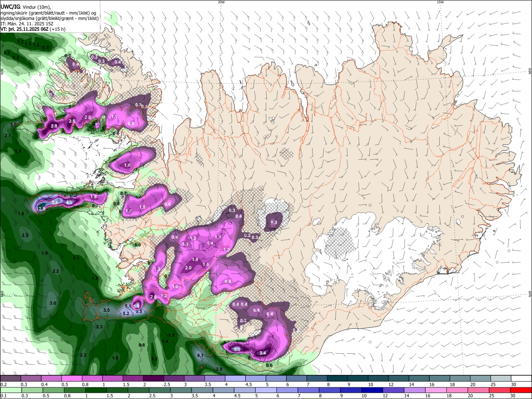Click the 4.1 rain value on the map
This screenshot has width=532, height=399.
[x=200, y=355]
